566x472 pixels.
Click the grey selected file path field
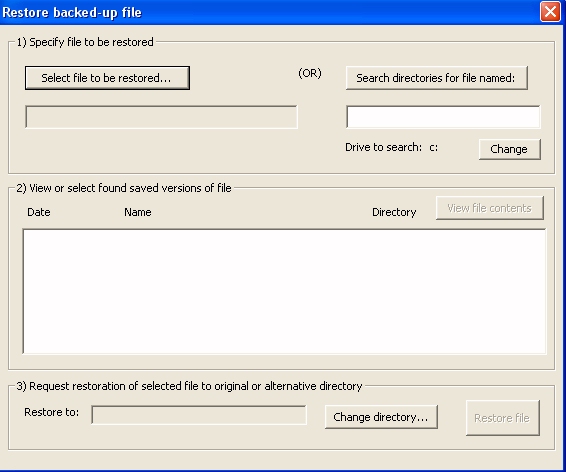pyautogui.click(x=161, y=117)
